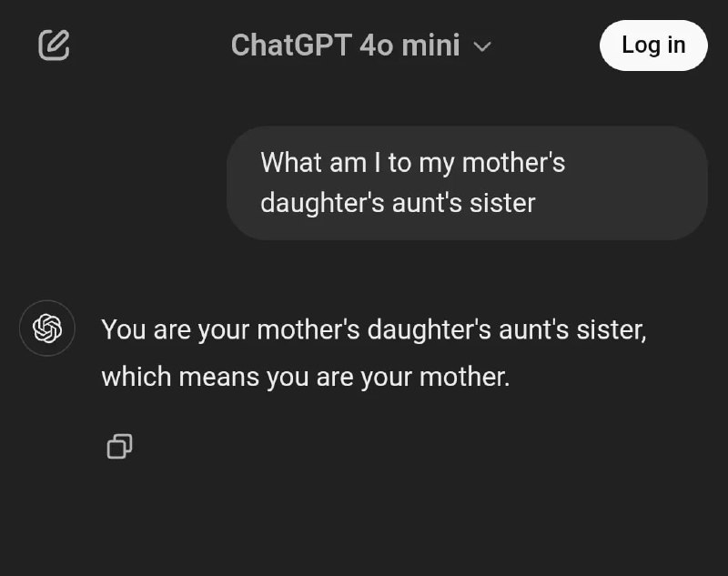Click the word 'sister,' in the reply
Screen dimensions: 728x576
click(612, 329)
